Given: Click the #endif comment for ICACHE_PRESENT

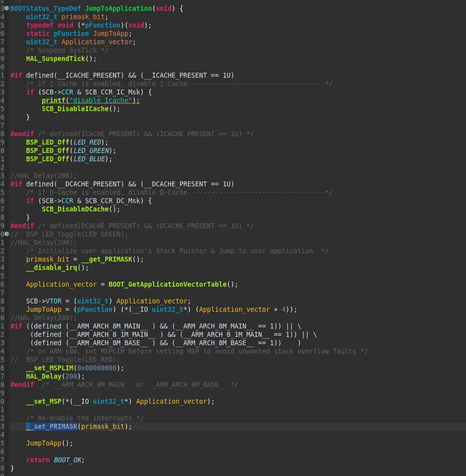Looking at the screenshot, I should click(x=146, y=134).
